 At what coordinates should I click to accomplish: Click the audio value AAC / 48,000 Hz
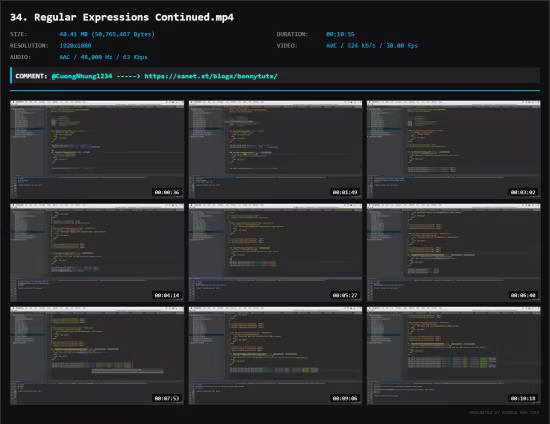coord(103,57)
